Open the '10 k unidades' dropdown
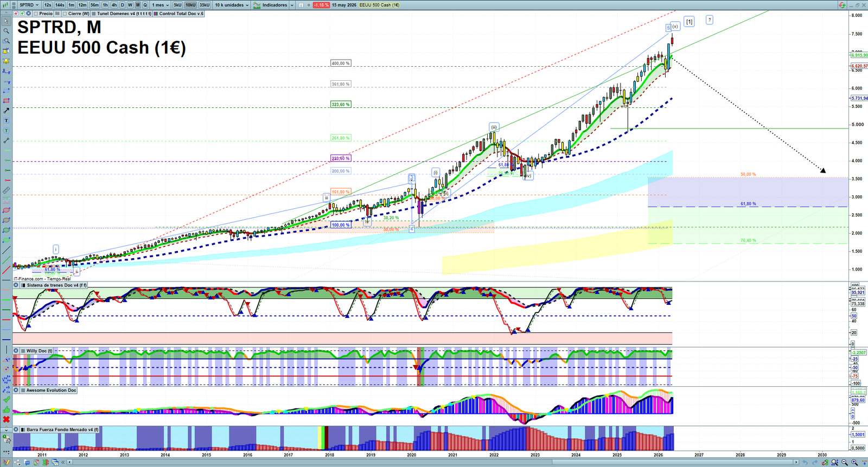Screen dimensions: 868x467 click(x=232, y=5)
